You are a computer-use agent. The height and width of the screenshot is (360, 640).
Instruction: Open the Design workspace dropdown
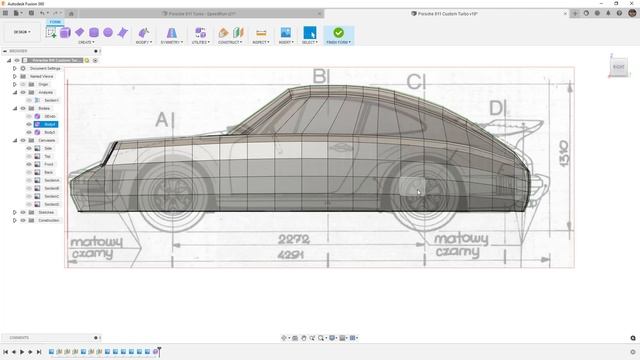[22, 32]
